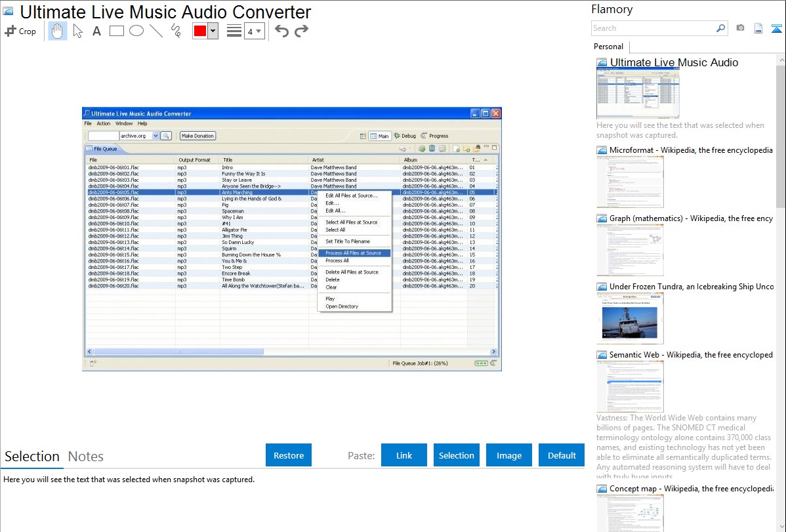Click the Flamory search field

point(653,28)
